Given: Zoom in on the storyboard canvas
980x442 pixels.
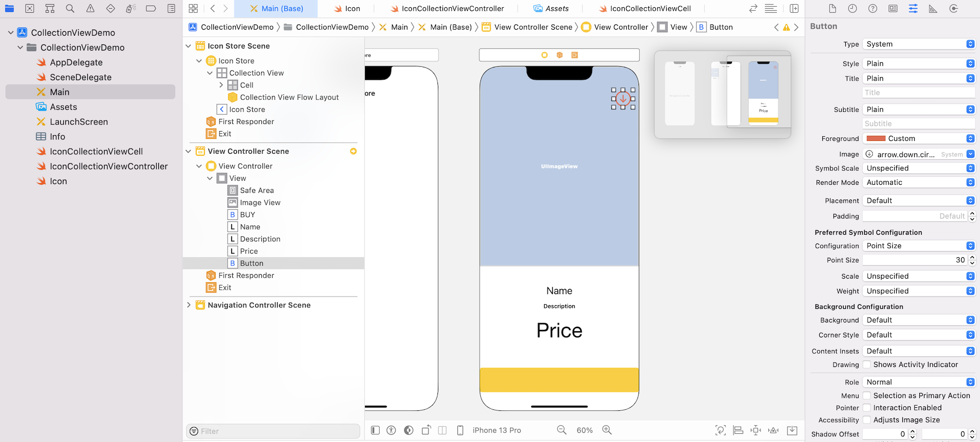Looking at the screenshot, I should coord(607,430).
